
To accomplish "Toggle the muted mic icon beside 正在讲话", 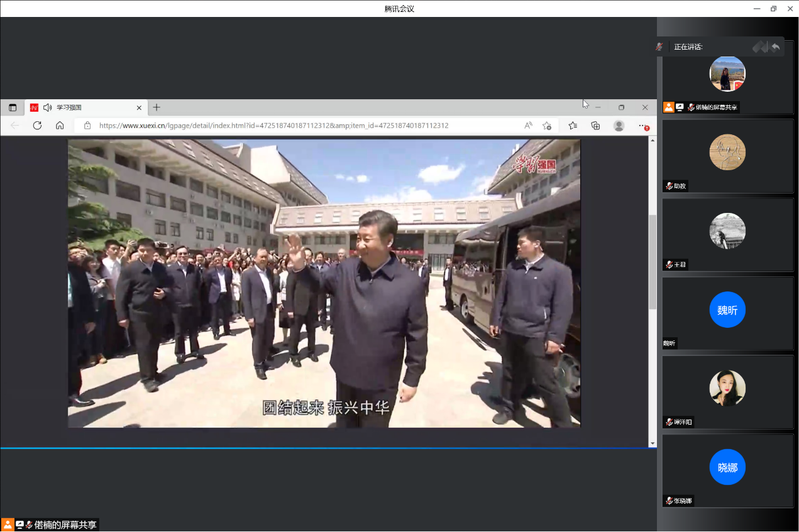I will (659, 46).
